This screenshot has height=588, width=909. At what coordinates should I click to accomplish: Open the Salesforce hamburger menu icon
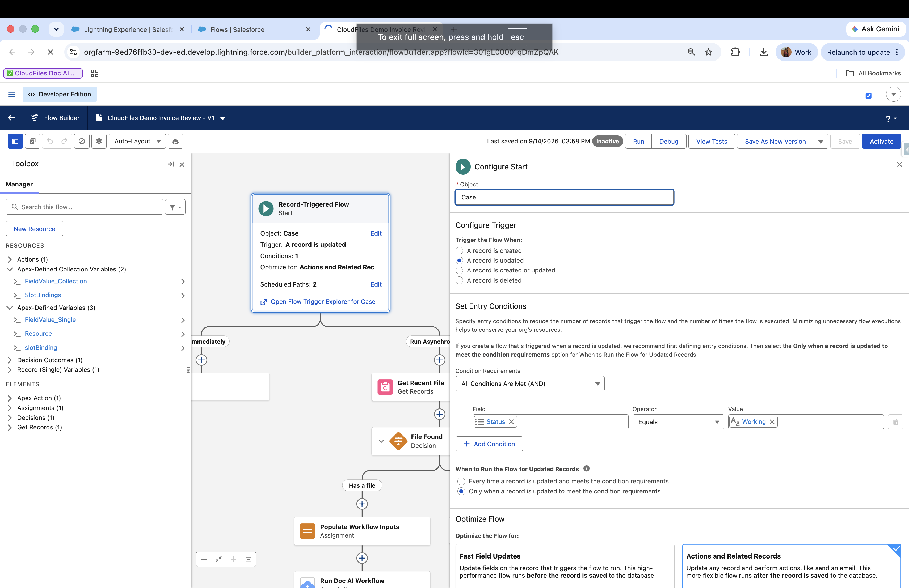pyautogui.click(x=11, y=94)
